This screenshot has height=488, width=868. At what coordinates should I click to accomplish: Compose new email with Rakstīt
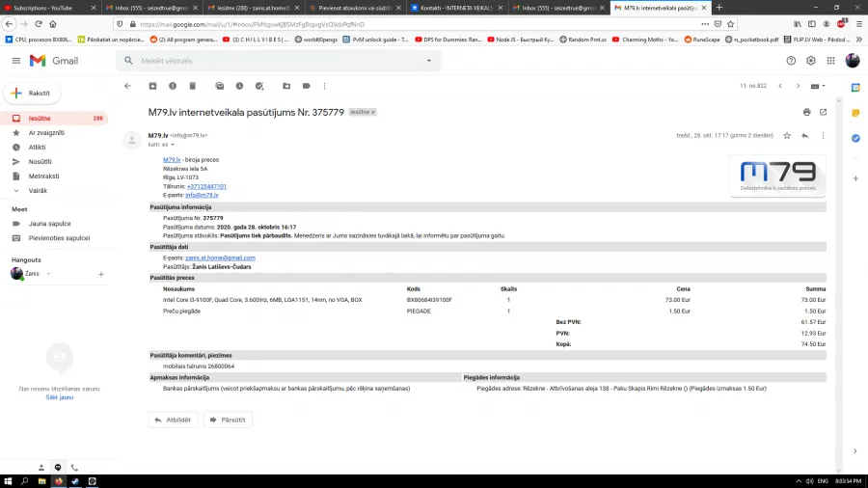[32, 94]
